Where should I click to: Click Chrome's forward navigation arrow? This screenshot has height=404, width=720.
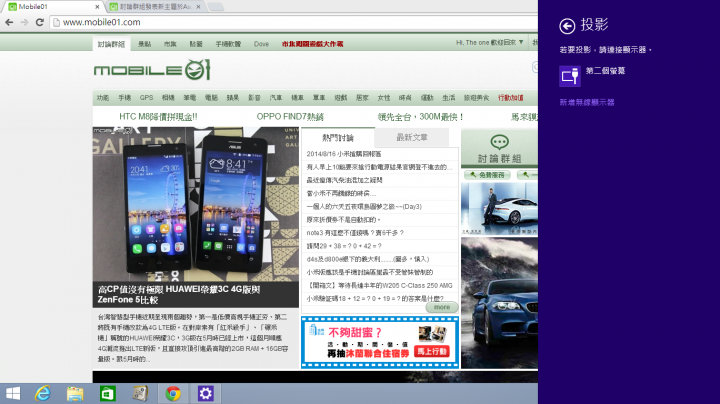coord(24,22)
